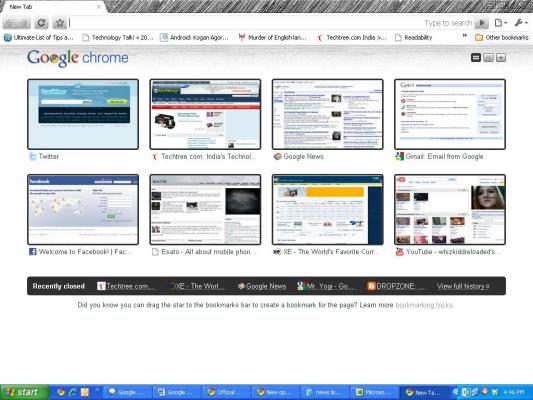This screenshot has height=400, width=533.
Task: Open 'Murder of English lan...' bookmark
Action: [272, 37]
